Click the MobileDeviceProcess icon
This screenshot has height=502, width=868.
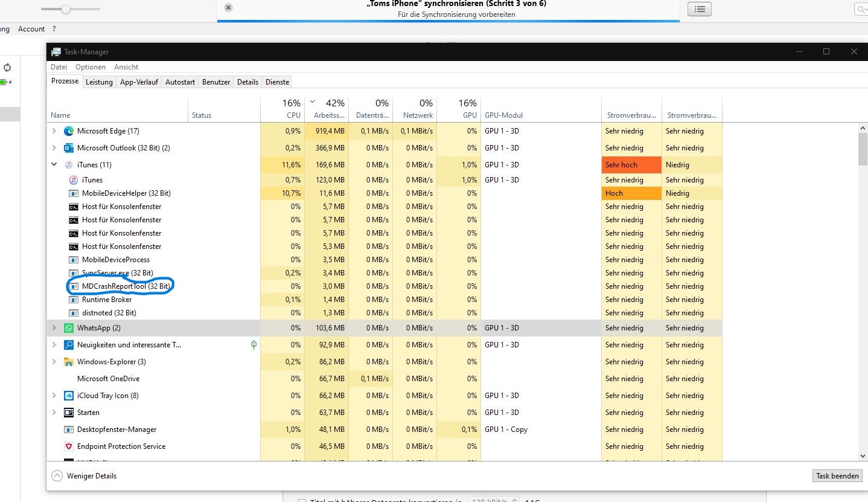tap(73, 260)
